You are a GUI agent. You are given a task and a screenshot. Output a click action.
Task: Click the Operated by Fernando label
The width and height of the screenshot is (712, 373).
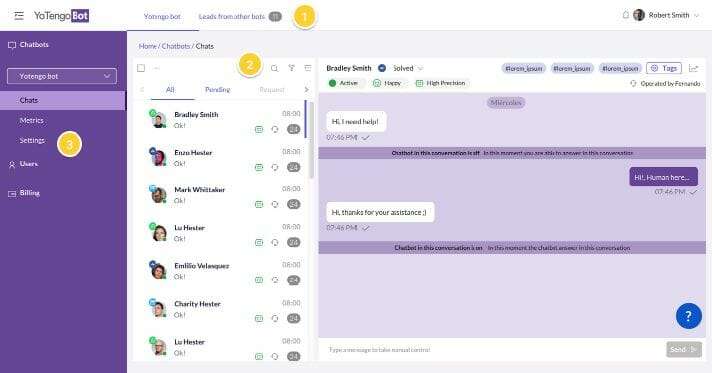(666, 84)
